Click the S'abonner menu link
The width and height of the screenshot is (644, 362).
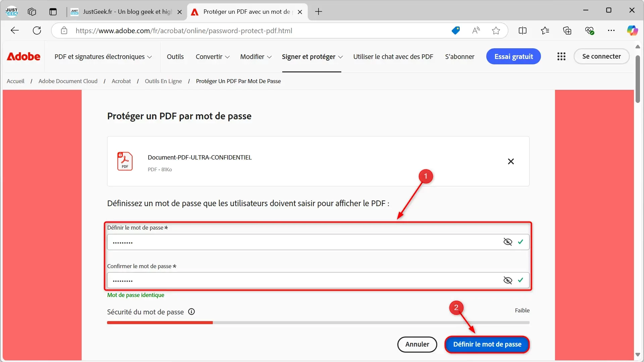pyautogui.click(x=459, y=57)
